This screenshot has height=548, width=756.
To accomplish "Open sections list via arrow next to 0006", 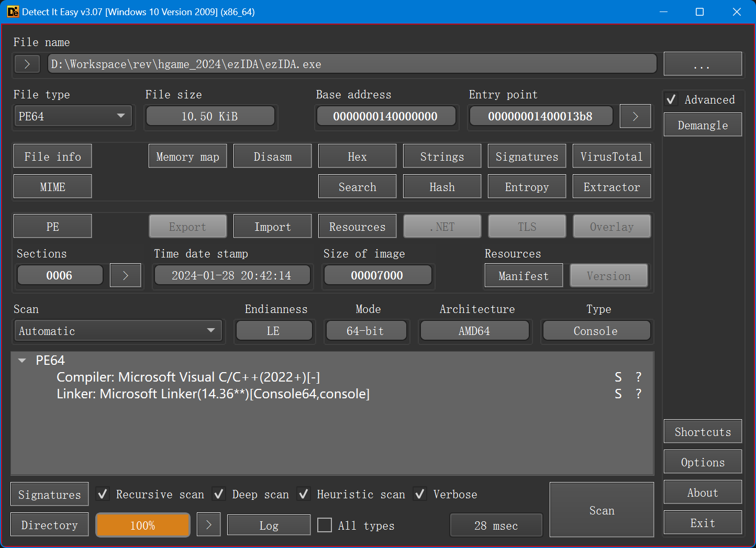I will [x=125, y=275].
